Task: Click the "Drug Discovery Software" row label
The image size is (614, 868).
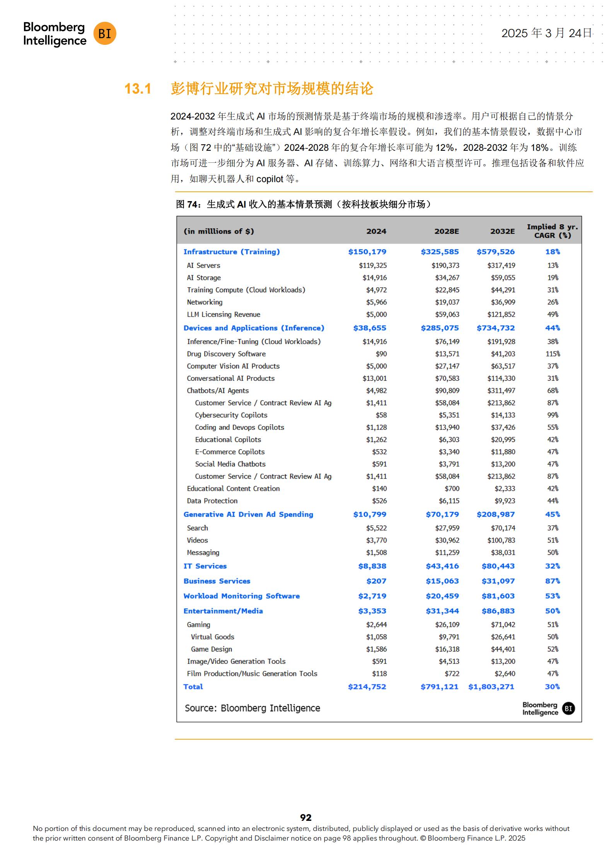Action: coord(226,354)
